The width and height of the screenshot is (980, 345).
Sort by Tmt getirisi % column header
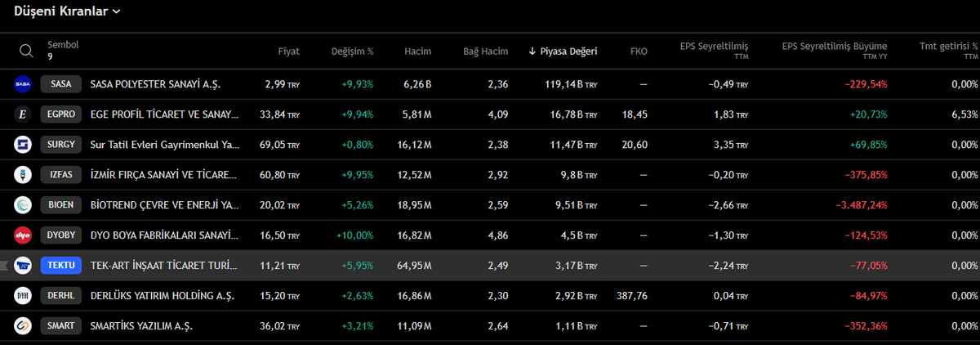coord(948,51)
